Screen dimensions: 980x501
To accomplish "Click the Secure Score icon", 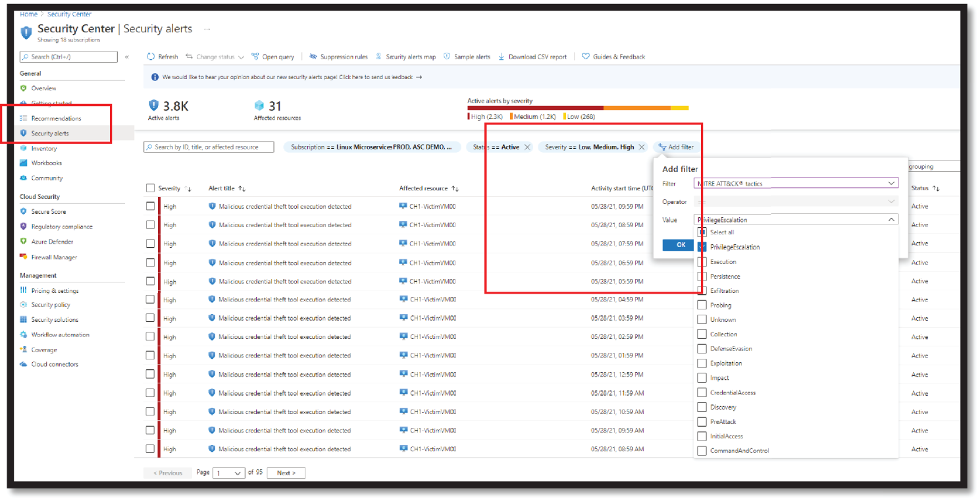I will tap(24, 212).
